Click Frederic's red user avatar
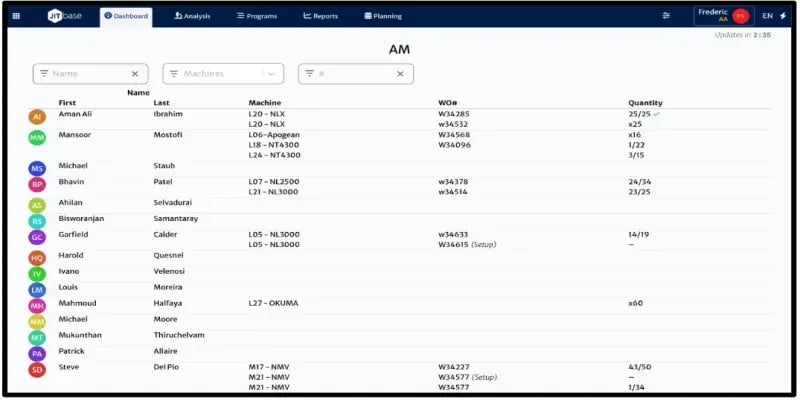 [x=740, y=16]
